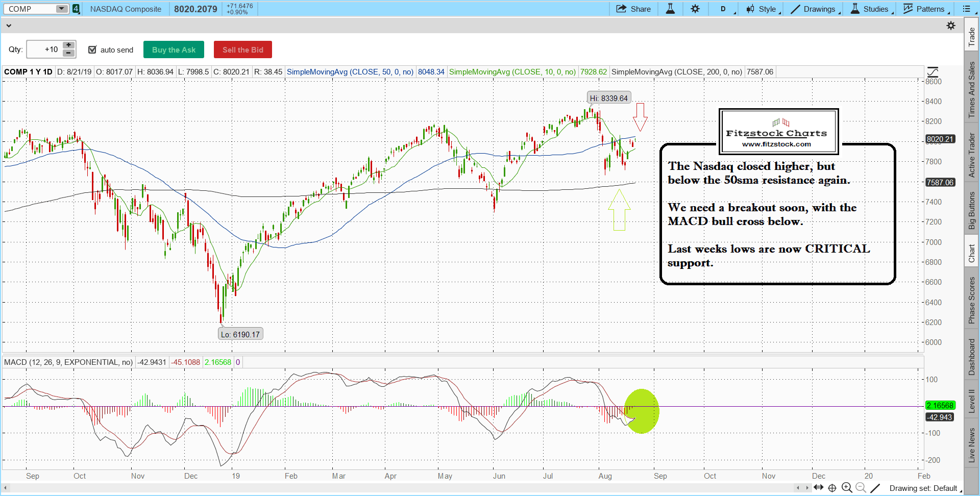Expand the Drawing set: Default selector
The height and width of the screenshot is (496, 980).
point(925,488)
